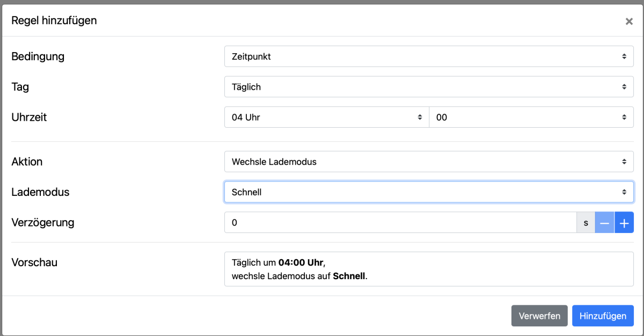Click the seconds unit label "s"
The height and width of the screenshot is (336, 644).
coord(586,223)
